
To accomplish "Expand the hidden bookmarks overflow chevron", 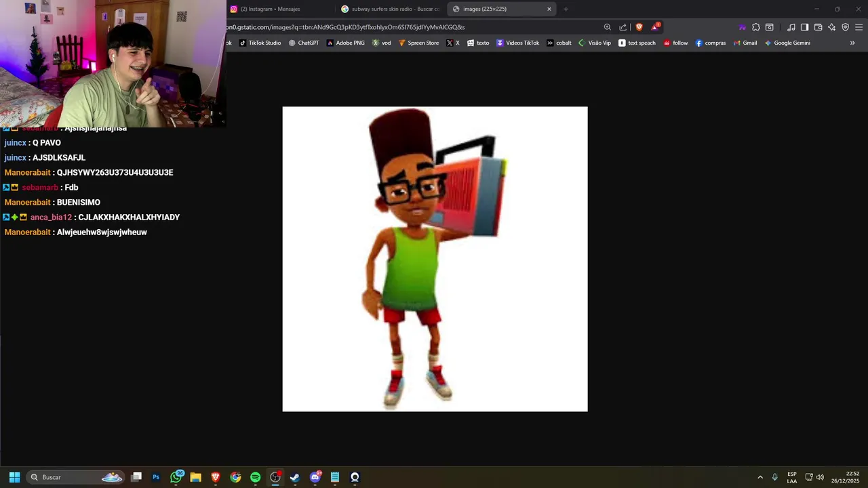I will tap(852, 43).
